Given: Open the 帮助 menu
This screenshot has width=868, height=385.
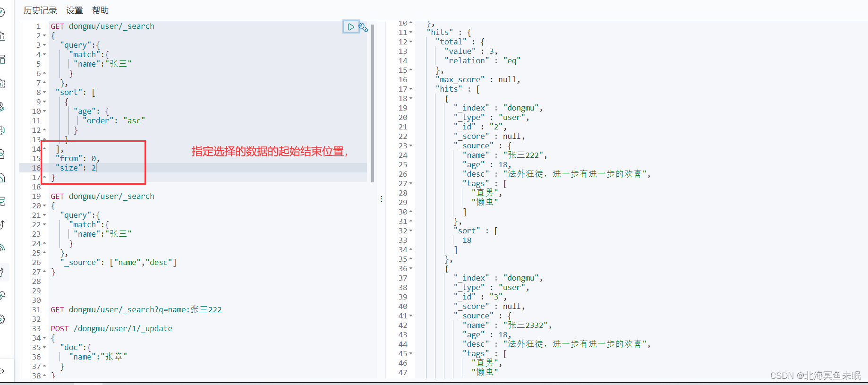Looking at the screenshot, I should pos(100,10).
